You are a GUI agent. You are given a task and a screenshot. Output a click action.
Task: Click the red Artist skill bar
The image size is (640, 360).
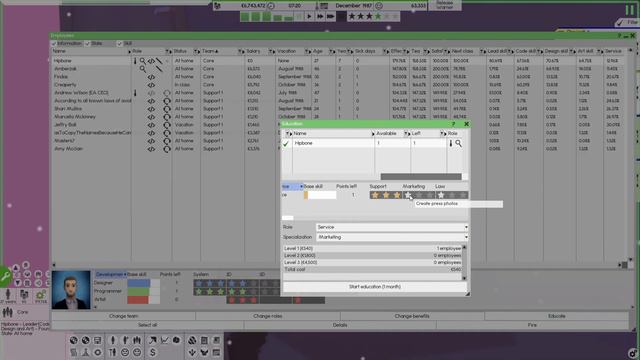tap(138, 300)
